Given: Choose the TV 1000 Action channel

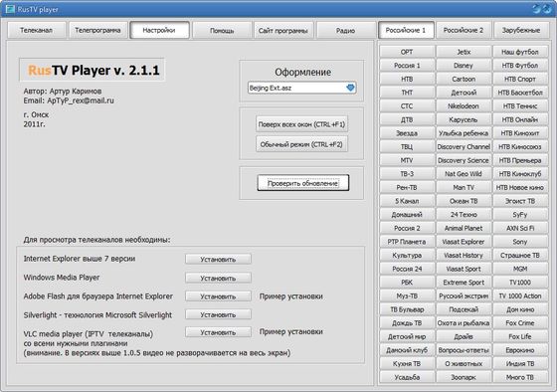Looking at the screenshot, I should coord(520,295).
